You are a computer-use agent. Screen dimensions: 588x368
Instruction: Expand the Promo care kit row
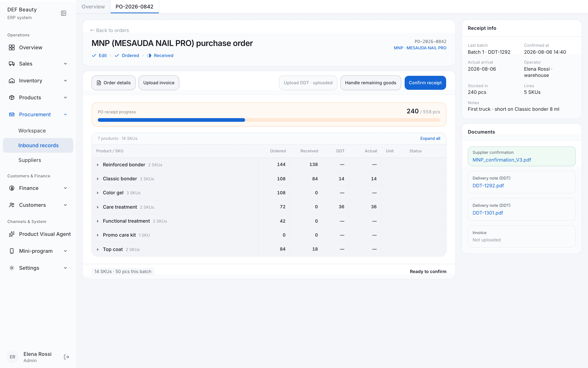click(98, 235)
